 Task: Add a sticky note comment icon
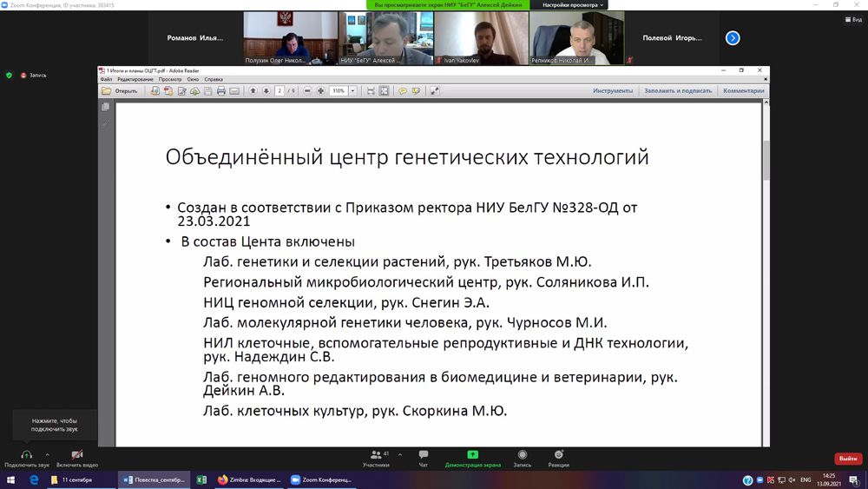(x=403, y=91)
